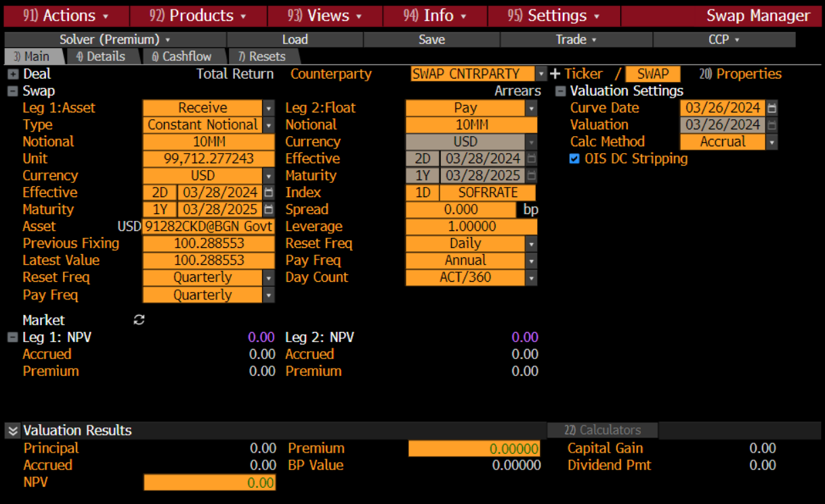Click the Leg 2 Spread input field
The image size is (825, 504).
tap(461, 209)
